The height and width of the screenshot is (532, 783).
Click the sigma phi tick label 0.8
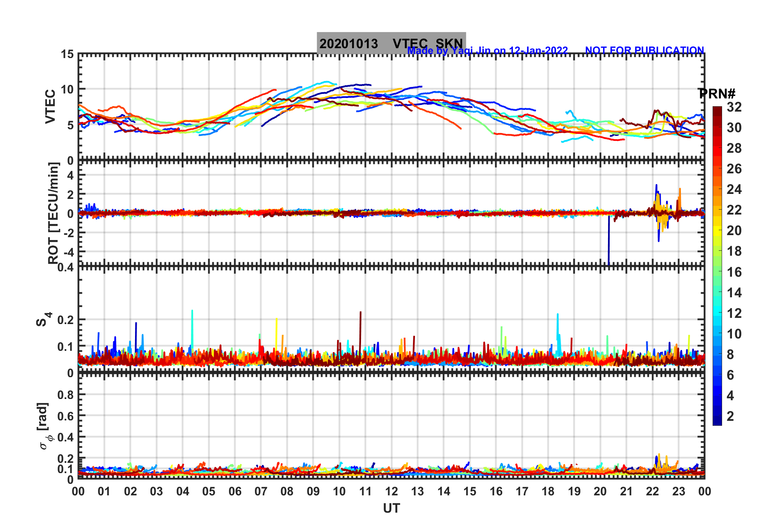[66, 395]
